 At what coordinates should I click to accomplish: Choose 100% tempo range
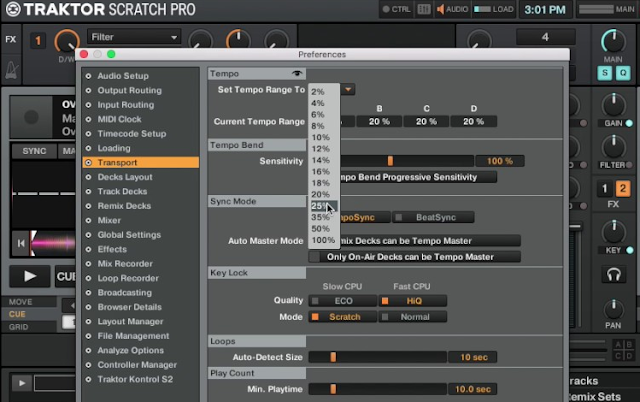tap(323, 240)
